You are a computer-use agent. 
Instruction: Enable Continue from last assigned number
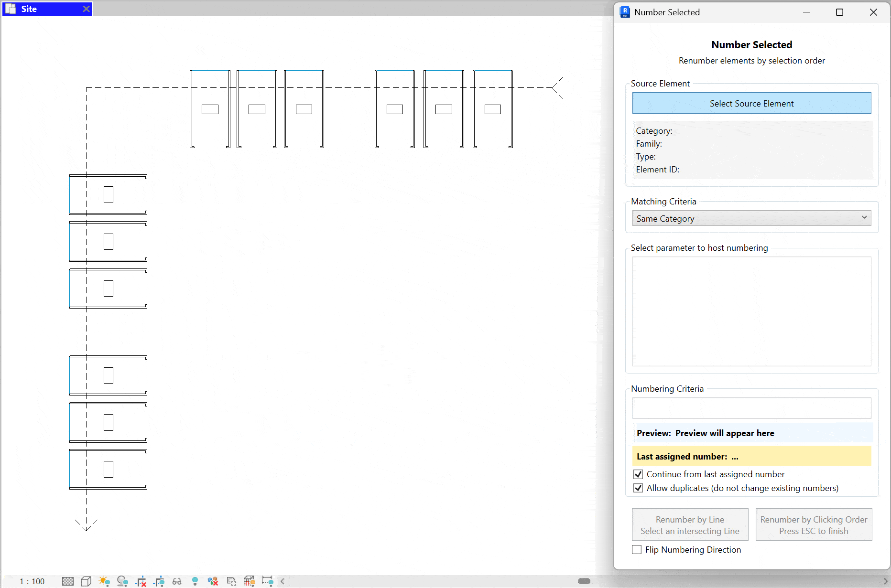pyautogui.click(x=639, y=474)
